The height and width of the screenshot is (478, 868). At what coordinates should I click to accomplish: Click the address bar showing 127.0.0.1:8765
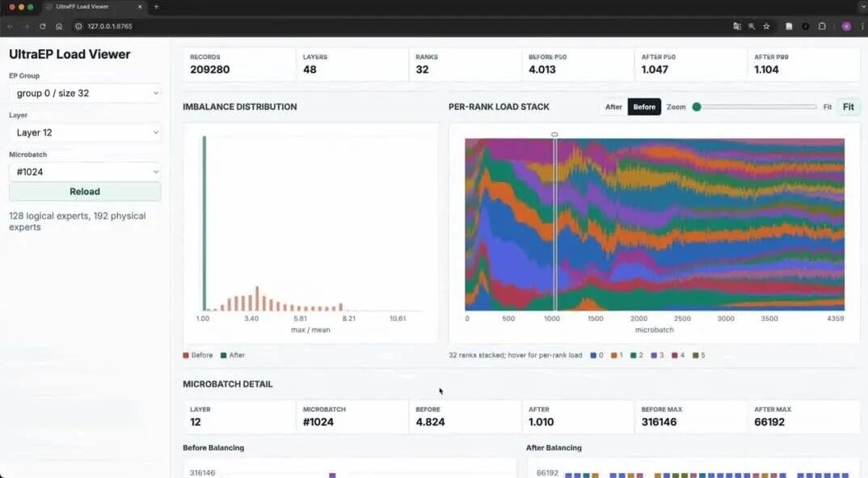click(x=110, y=26)
